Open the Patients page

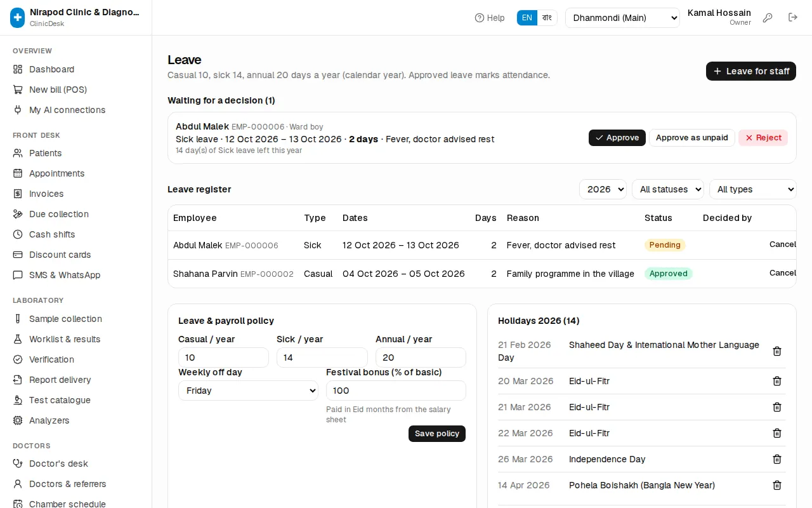tap(76, 153)
